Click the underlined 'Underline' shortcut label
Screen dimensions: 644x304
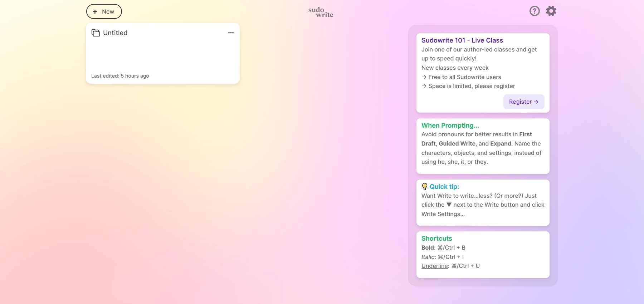[x=435, y=266]
